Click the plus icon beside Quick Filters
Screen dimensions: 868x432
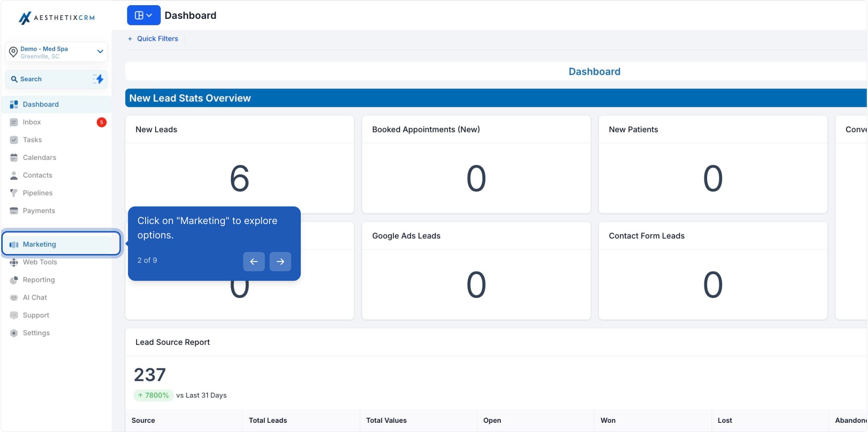(x=130, y=39)
